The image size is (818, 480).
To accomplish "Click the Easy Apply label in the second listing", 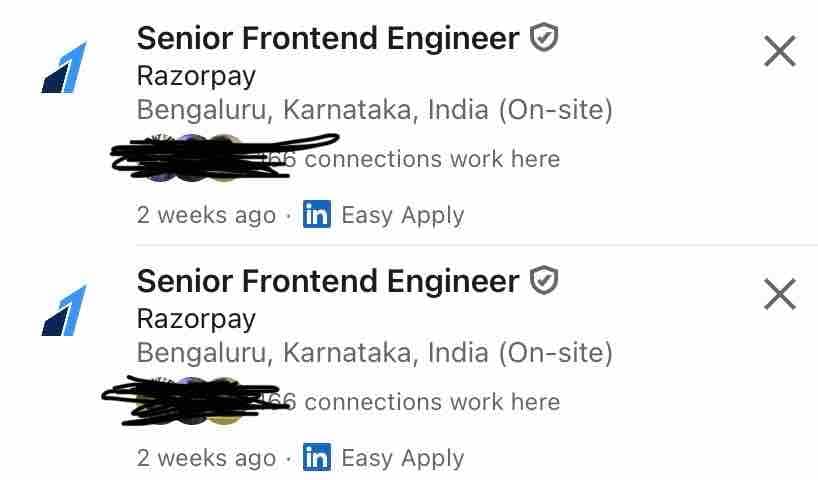I will click(402, 458).
